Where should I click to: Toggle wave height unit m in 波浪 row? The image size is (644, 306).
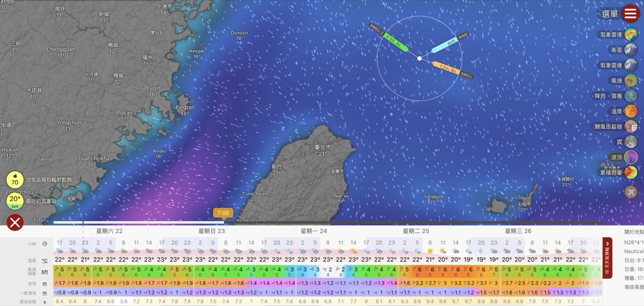pyautogui.click(x=44, y=283)
